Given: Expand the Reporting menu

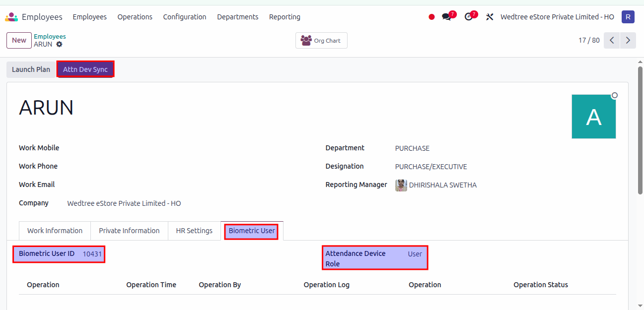Looking at the screenshot, I should (285, 17).
